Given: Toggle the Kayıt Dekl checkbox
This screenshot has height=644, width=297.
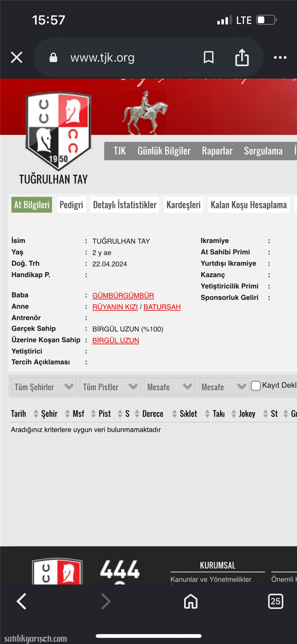Looking at the screenshot, I should (x=255, y=386).
